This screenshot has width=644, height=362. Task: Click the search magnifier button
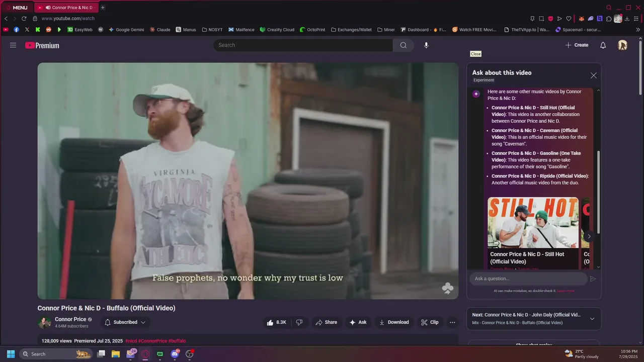pyautogui.click(x=404, y=45)
